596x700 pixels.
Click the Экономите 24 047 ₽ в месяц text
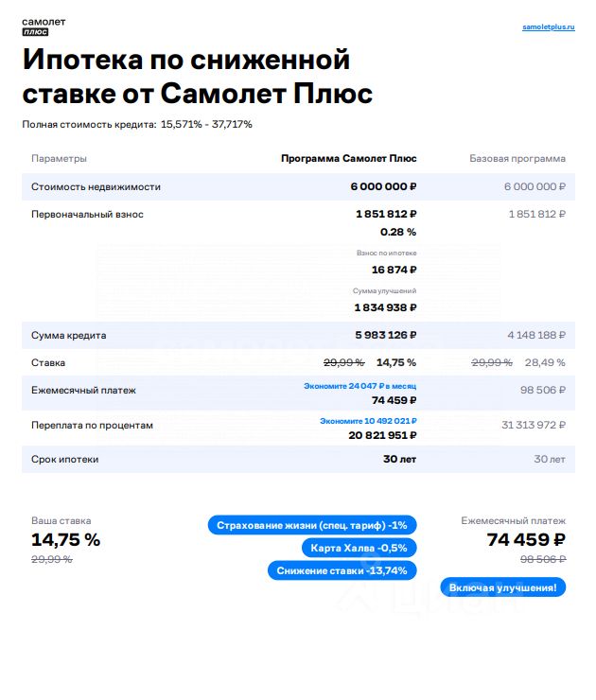click(x=359, y=386)
